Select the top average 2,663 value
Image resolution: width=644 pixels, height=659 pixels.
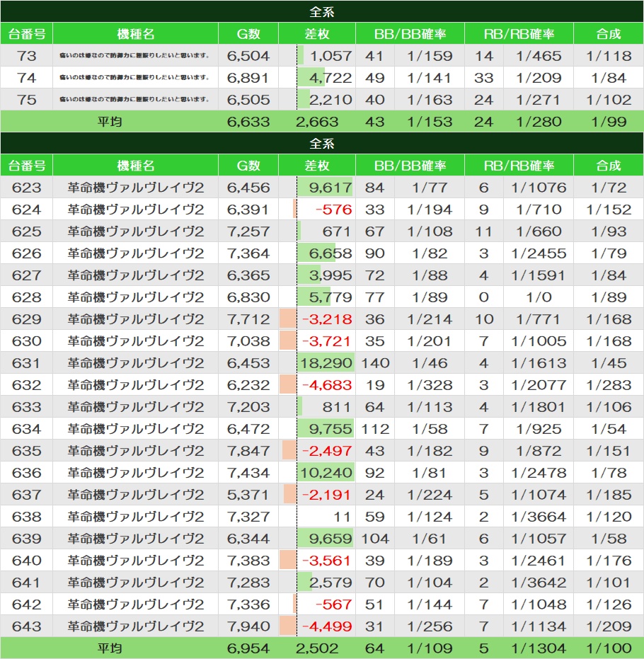coord(317,122)
